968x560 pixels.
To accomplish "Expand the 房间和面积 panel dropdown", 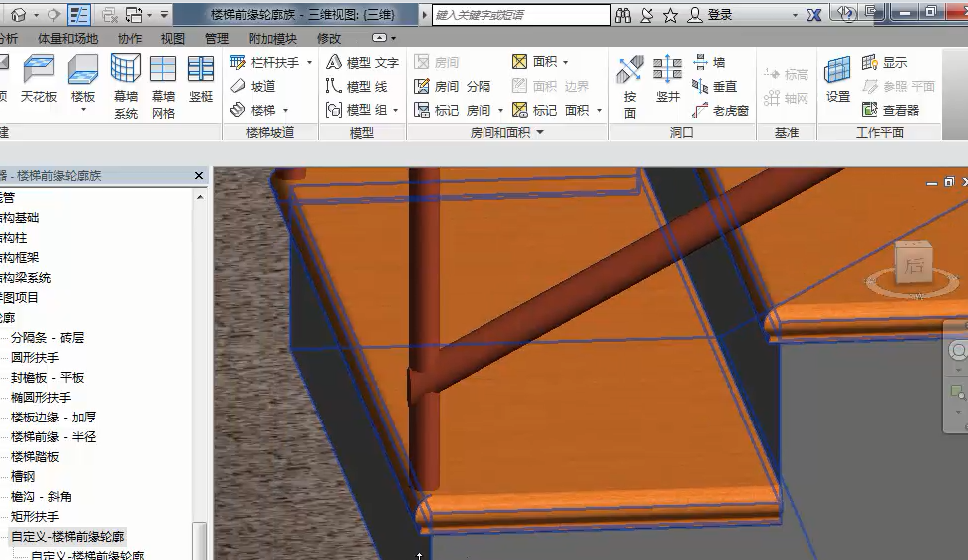I will (540, 132).
